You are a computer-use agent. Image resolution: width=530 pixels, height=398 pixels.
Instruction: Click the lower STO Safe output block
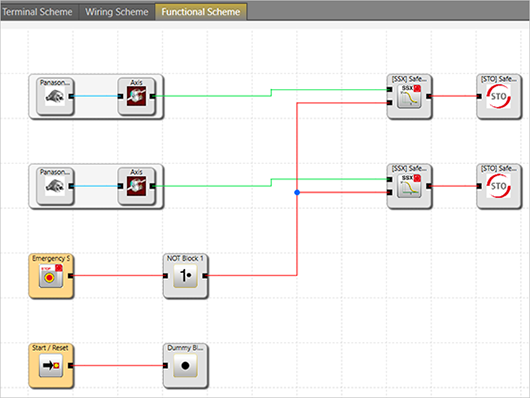click(x=499, y=186)
